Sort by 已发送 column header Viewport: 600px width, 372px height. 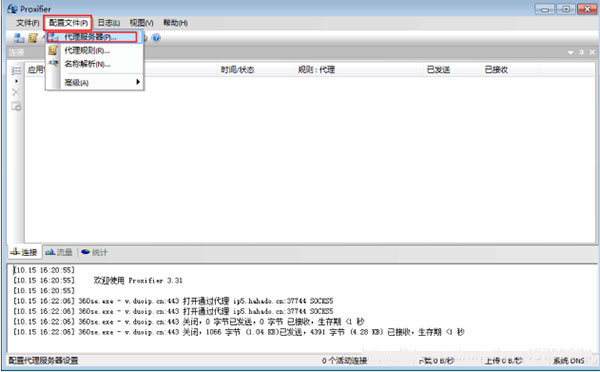coord(438,70)
